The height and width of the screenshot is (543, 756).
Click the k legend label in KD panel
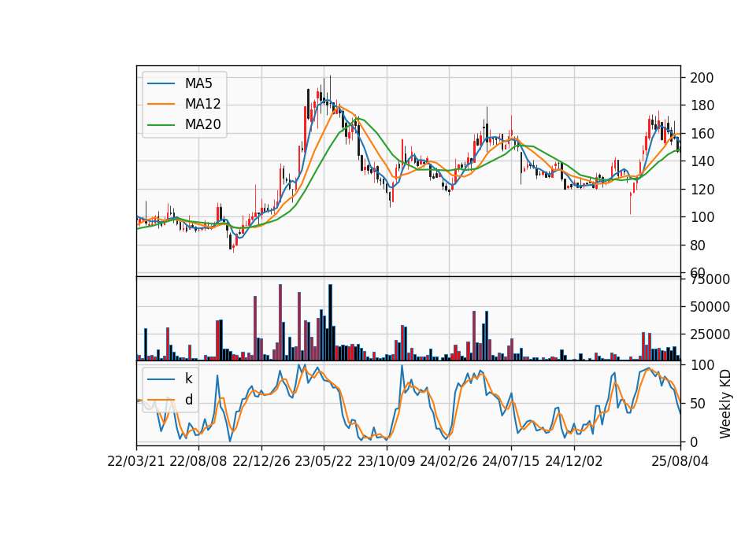click(x=188, y=379)
